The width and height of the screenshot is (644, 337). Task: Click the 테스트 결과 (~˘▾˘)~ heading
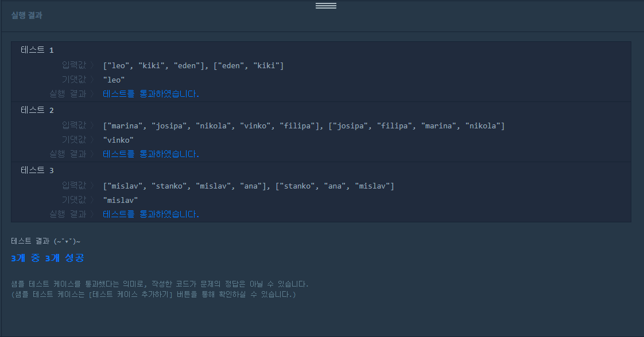tap(45, 241)
